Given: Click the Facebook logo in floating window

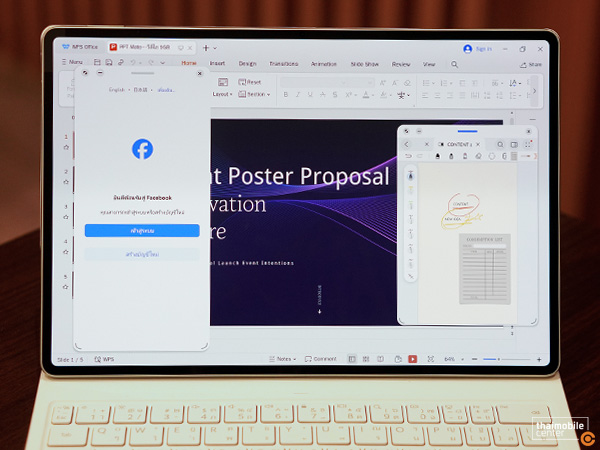Looking at the screenshot, I should 143,149.
